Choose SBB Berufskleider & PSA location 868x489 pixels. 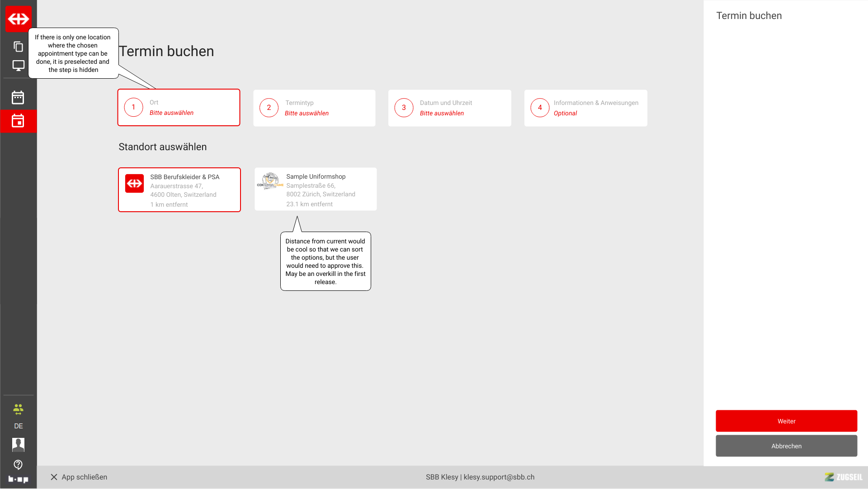tap(179, 190)
